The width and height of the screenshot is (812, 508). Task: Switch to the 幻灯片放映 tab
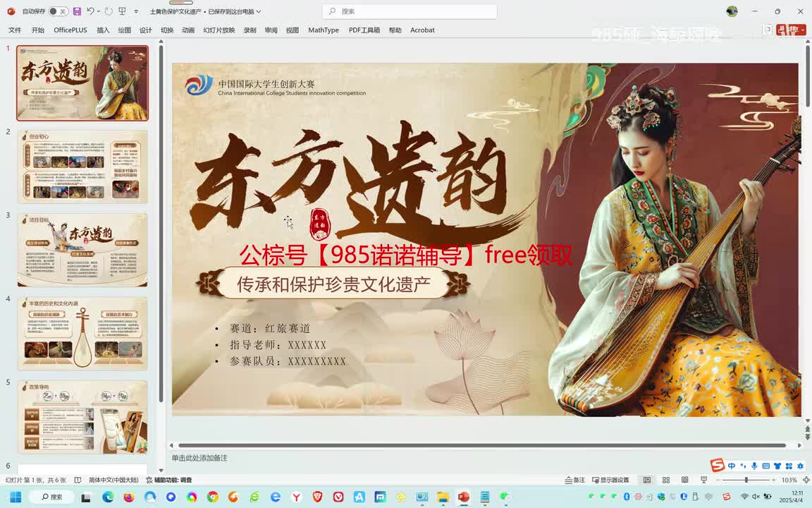[x=219, y=30]
